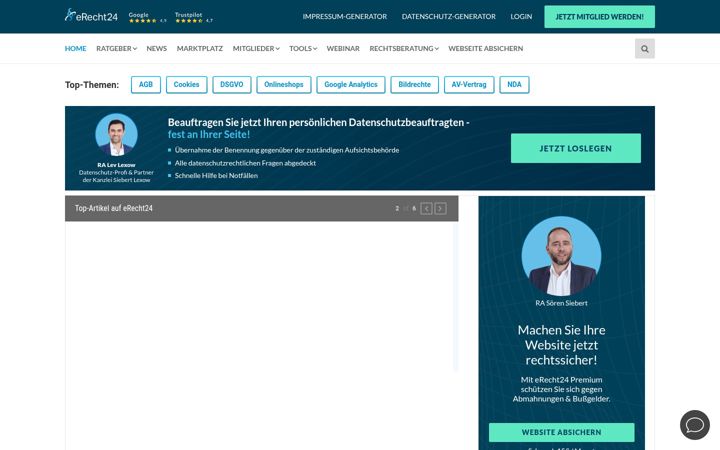The height and width of the screenshot is (450, 720).
Task: Expand the Tools dropdown menu
Action: [303, 48]
